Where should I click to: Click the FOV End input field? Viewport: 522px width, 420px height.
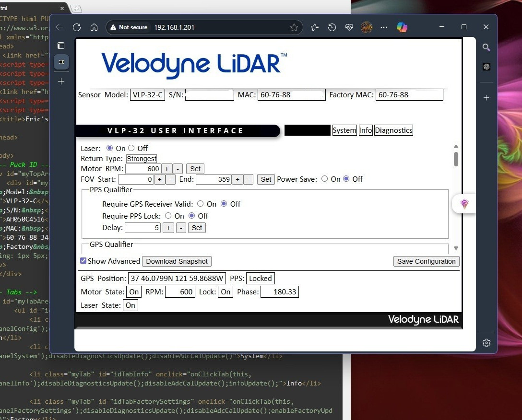pos(214,179)
